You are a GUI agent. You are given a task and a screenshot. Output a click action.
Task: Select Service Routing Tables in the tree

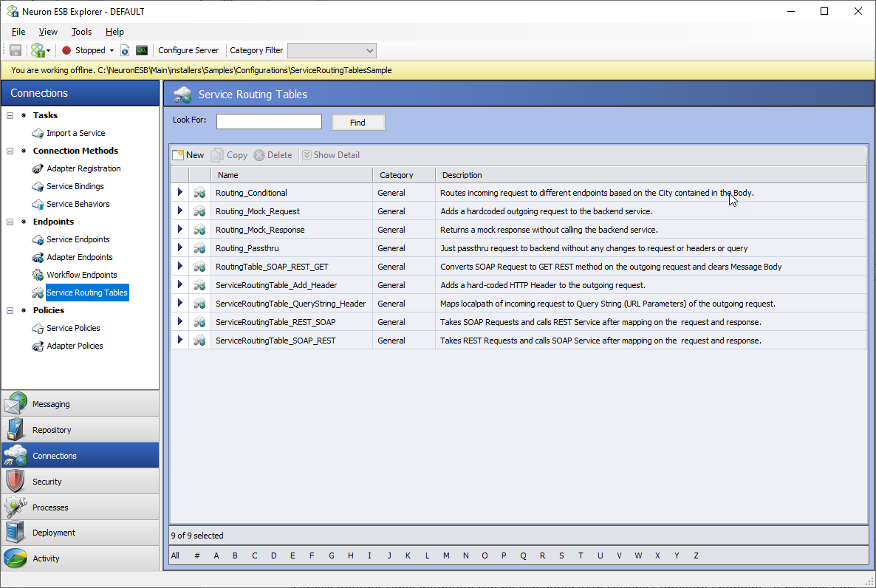(x=87, y=293)
